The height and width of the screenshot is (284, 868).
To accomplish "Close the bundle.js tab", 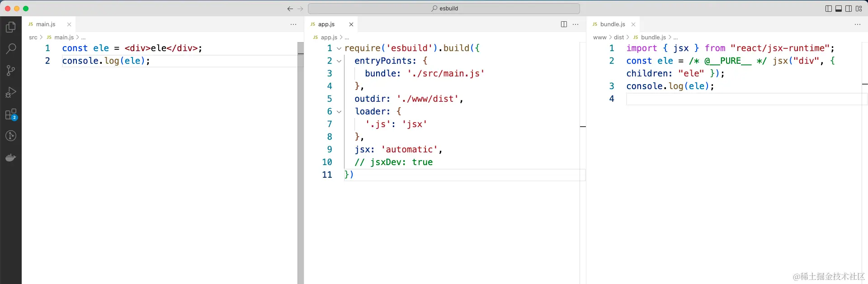I will click(x=633, y=24).
